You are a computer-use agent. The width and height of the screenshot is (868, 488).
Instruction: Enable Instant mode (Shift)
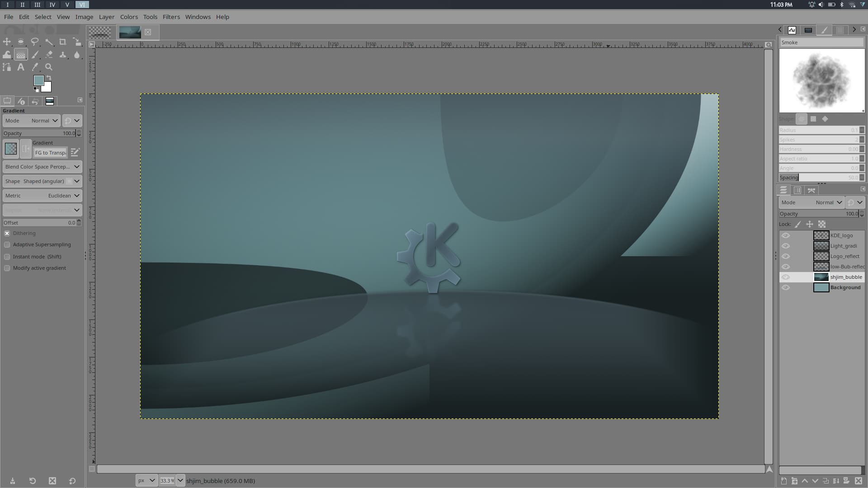click(7, 257)
